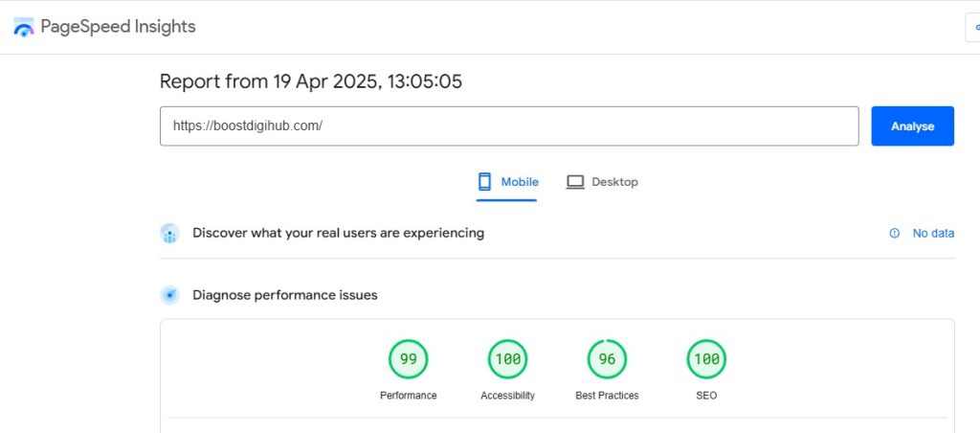The width and height of the screenshot is (980, 433).
Task: Click the Best Practices label text
Action: (x=607, y=396)
